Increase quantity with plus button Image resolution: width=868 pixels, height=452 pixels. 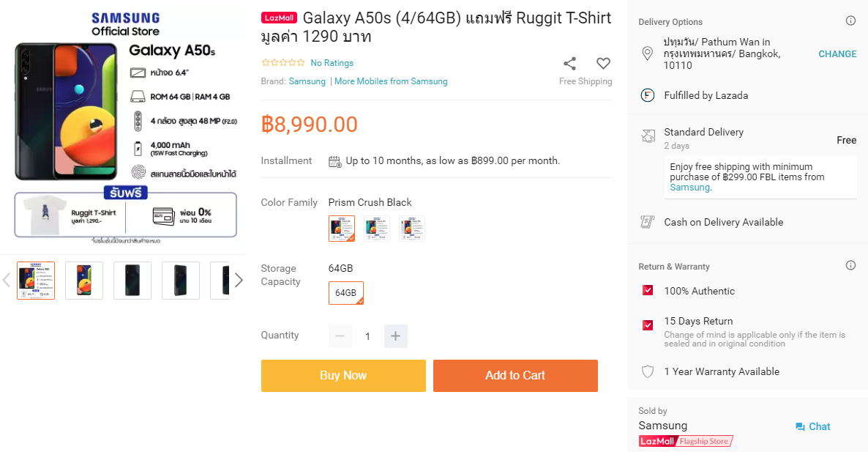point(395,336)
